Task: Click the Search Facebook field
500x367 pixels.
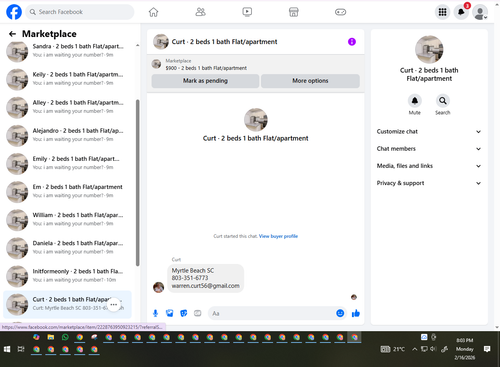Action: click(80, 12)
